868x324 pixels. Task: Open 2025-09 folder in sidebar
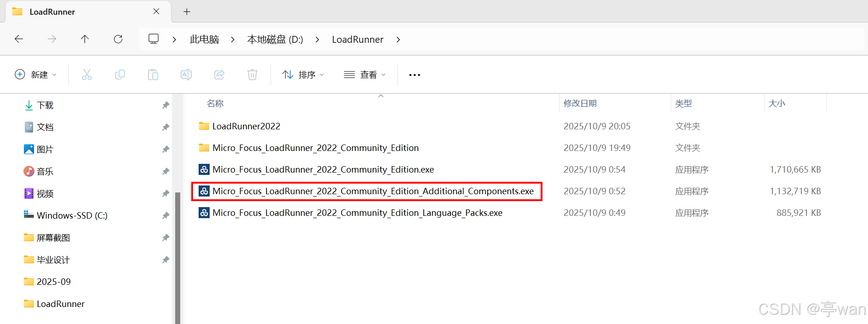click(x=47, y=282)
